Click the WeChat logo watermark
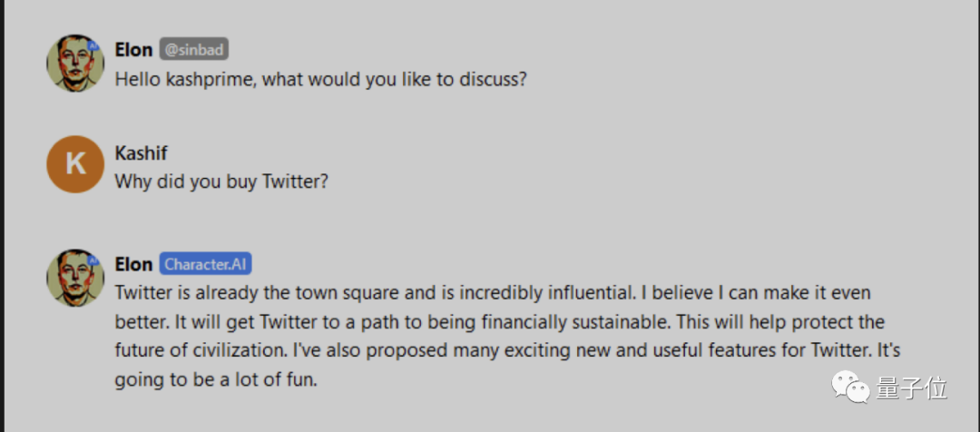980x432 pixels. click(x=854, y=389)
